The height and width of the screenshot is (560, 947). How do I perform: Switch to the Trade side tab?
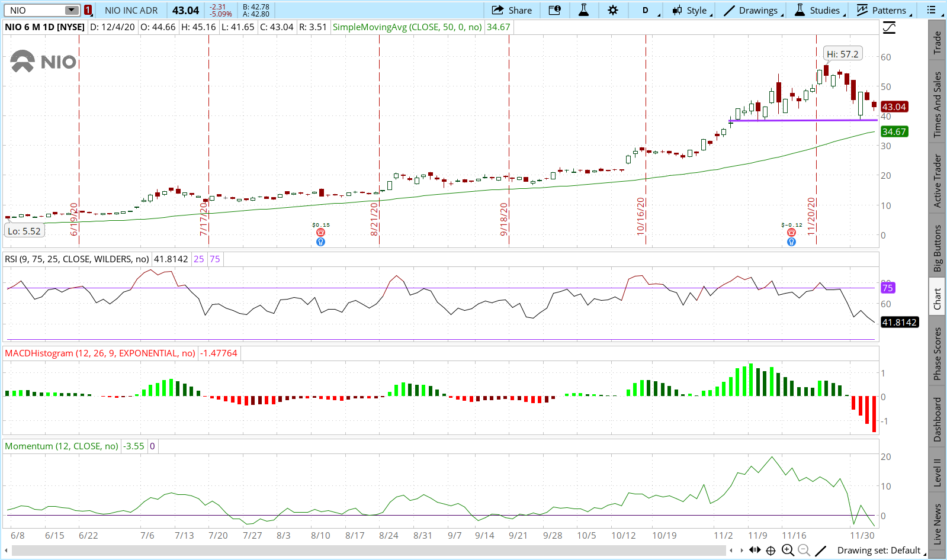tap(937, 43)
